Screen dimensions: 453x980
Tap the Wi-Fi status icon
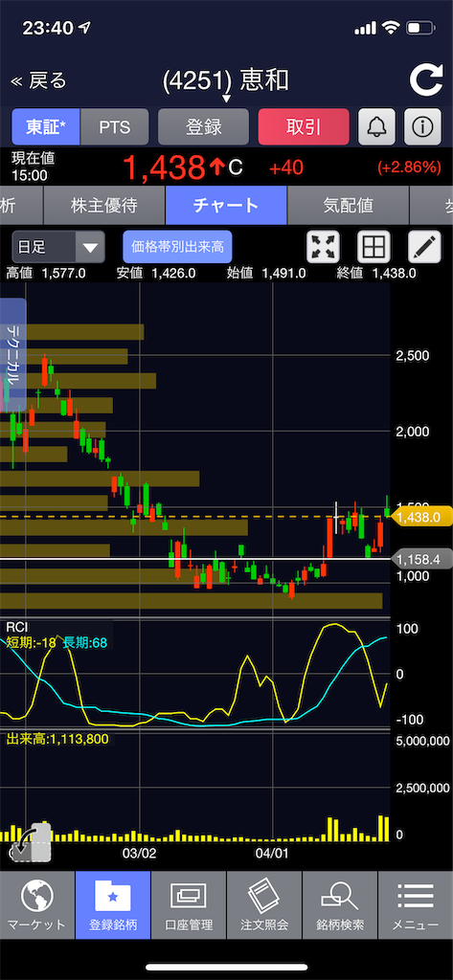[391, 28]
